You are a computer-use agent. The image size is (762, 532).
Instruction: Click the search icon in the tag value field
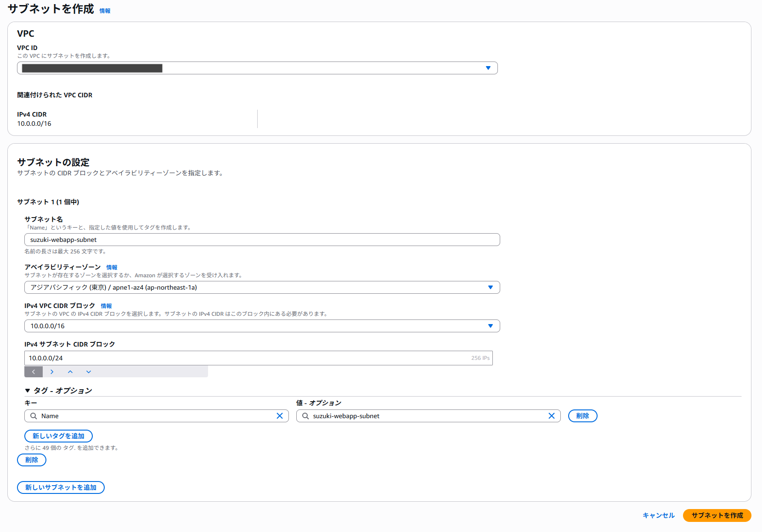click(x=305, y=416)
